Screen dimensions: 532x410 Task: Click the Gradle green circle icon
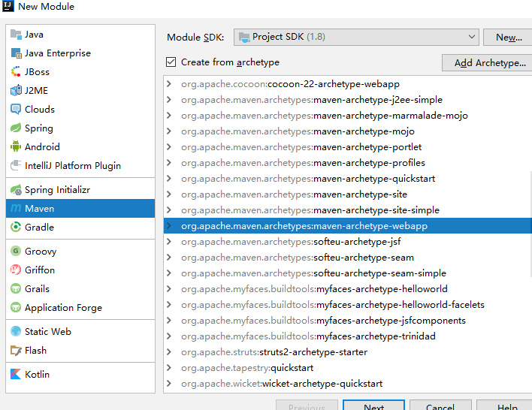16,228
